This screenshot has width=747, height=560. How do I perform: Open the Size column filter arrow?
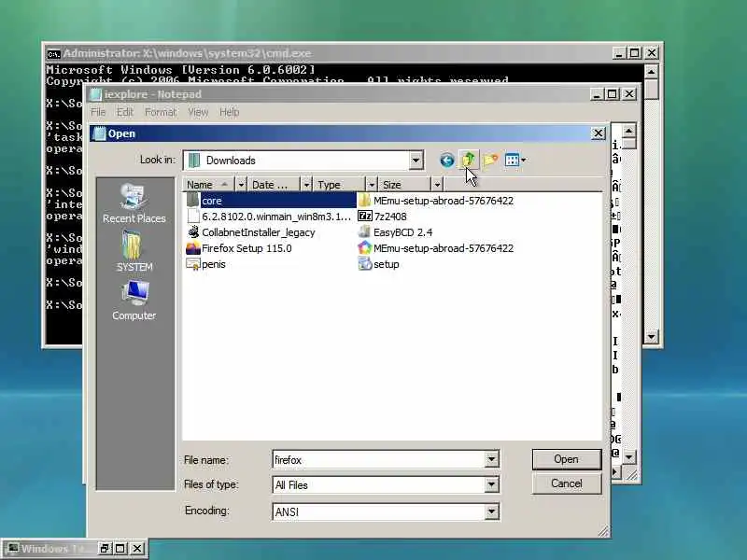(x=437, y=184)
